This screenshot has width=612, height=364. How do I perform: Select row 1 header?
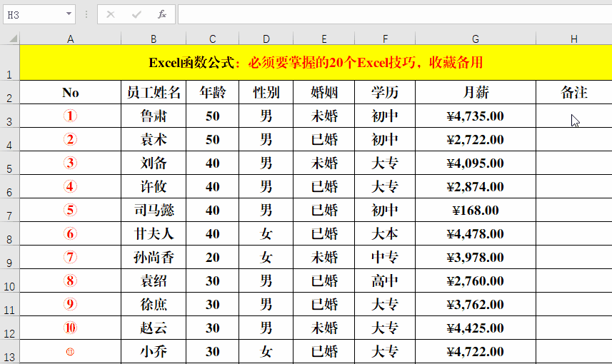click(10, 62)
